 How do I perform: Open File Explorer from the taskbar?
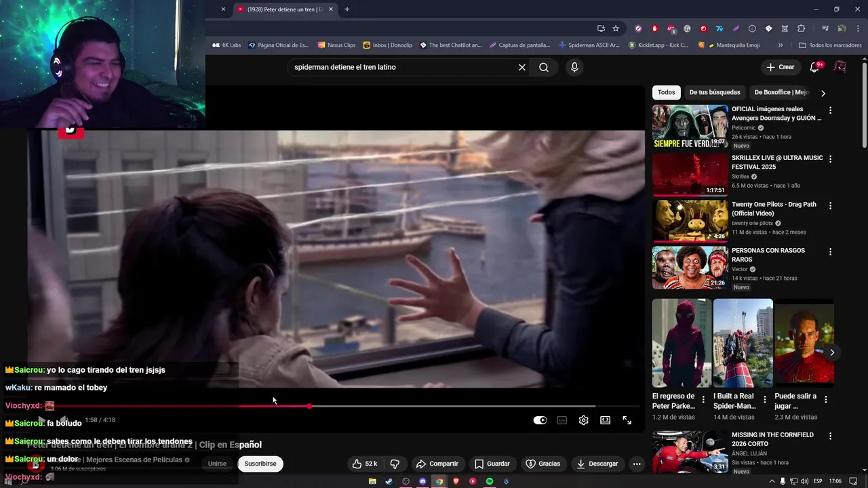tap(372, 481)
